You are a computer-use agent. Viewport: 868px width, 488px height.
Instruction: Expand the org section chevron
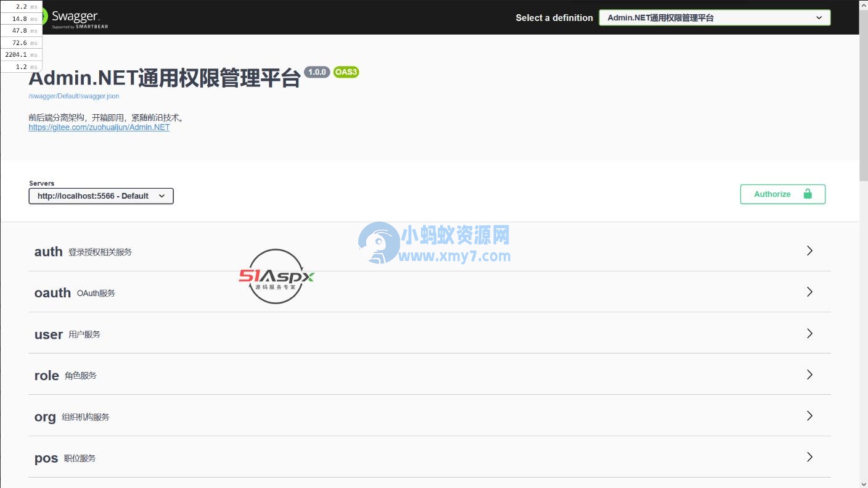pyautogui.click(x=810, y=416)
